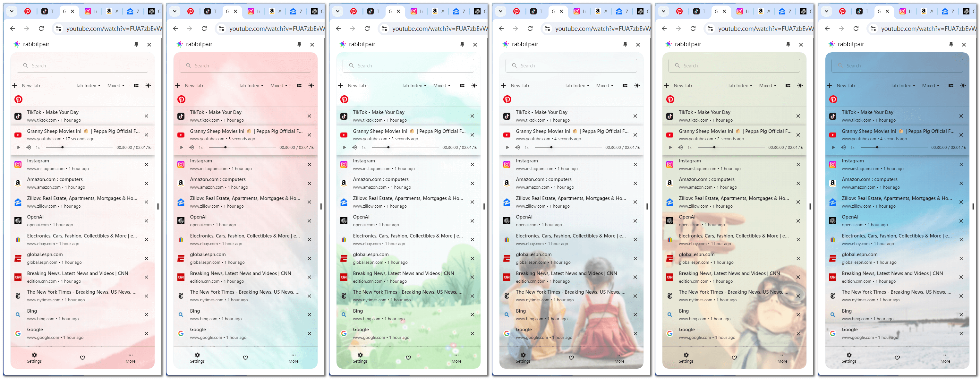980x379 pixels.
Task: Toggle sun theme icon in leftmost panel
Action: (149, 86)
